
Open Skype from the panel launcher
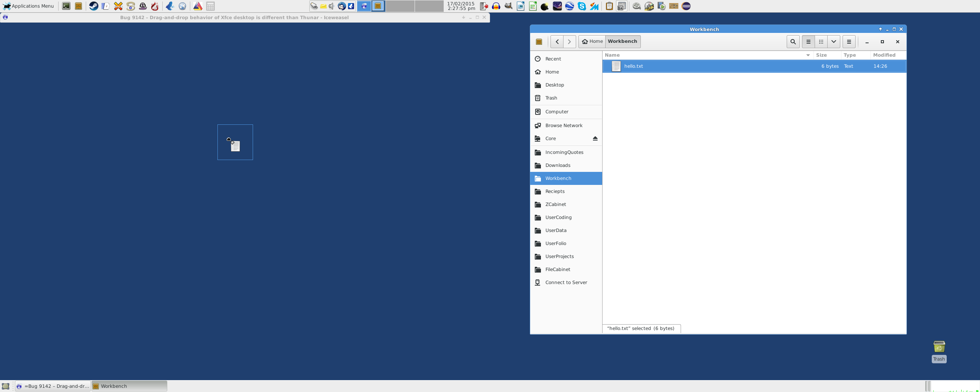582,6
